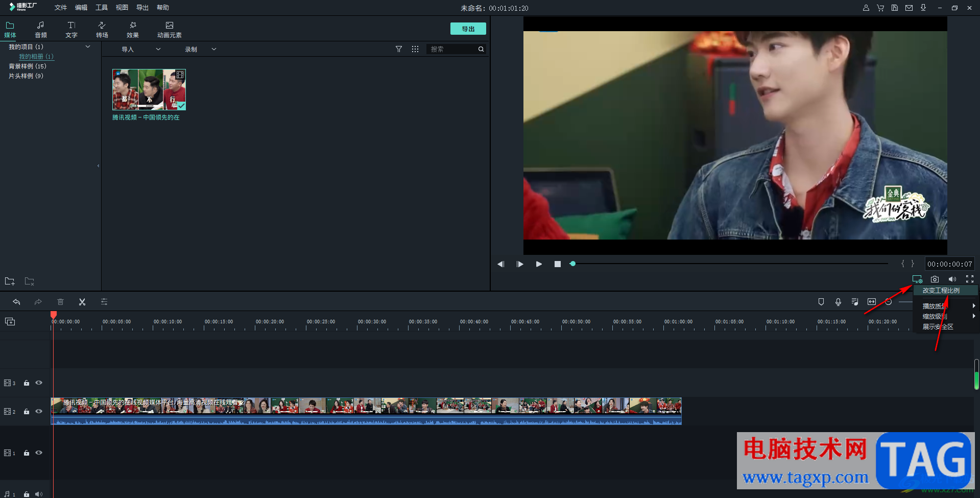Stop the preview playback
The height and width of the screenshot is (498, 980).
558,264
